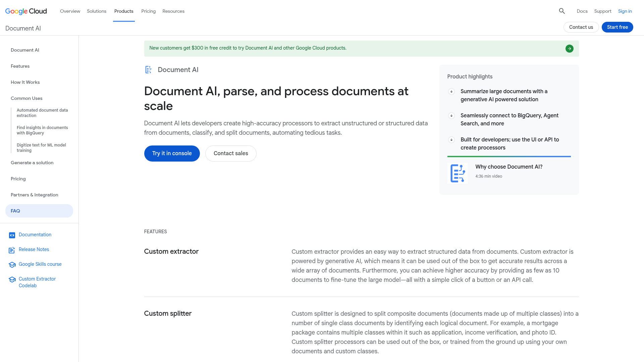Click the Contact sales button
The width and height of the screenshot is (644, 362).
click(x=231, y=154)
